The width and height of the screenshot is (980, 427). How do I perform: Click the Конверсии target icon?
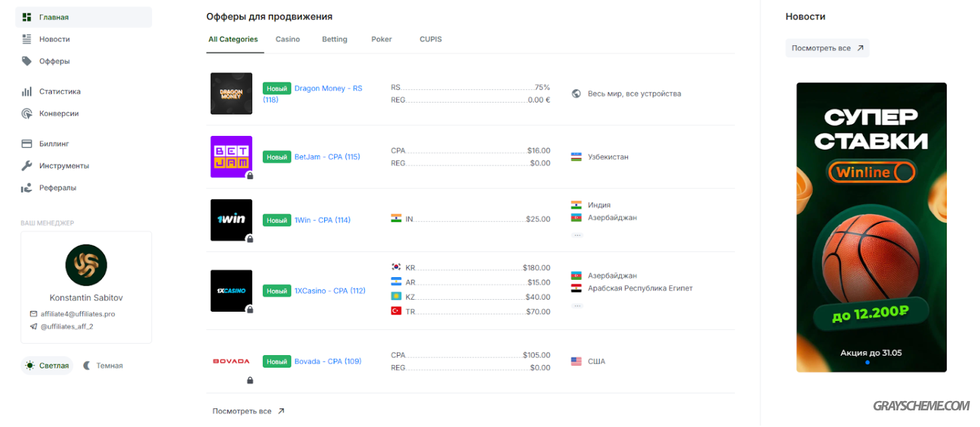27,113
